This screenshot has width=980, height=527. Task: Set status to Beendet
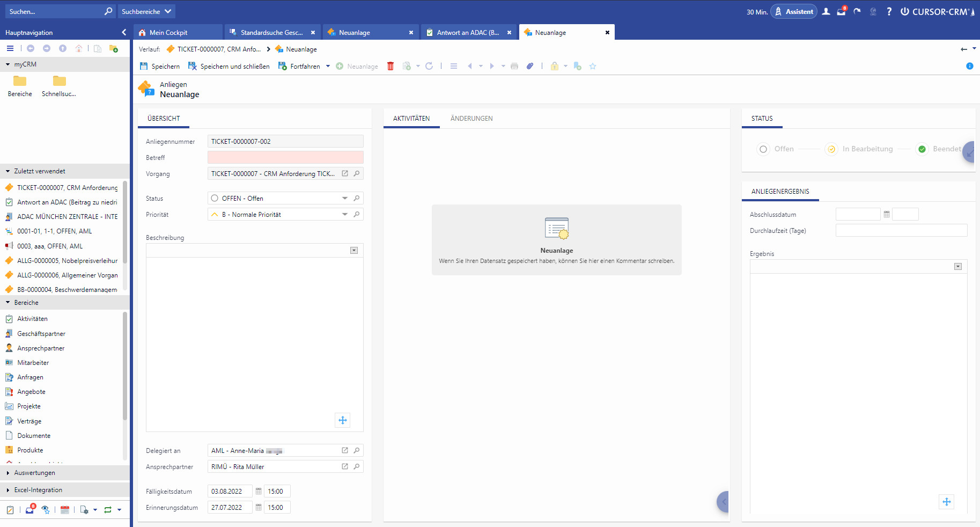tap(922, 149)
